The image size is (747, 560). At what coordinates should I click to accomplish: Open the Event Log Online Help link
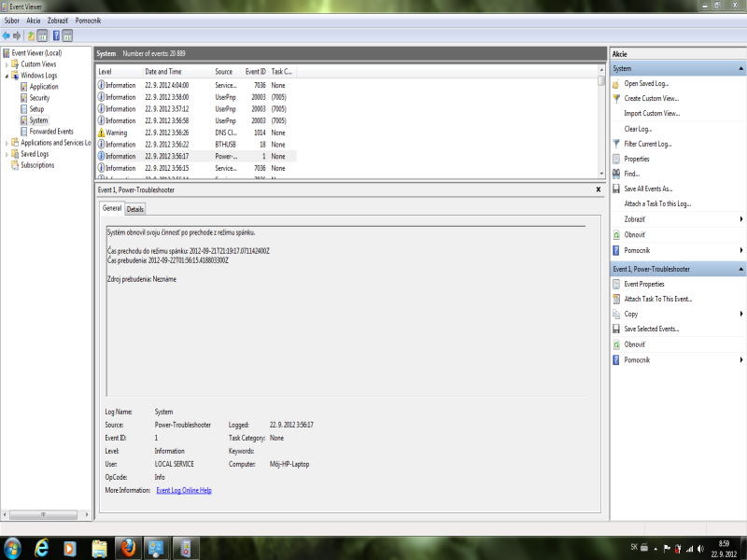pos(183,490)
